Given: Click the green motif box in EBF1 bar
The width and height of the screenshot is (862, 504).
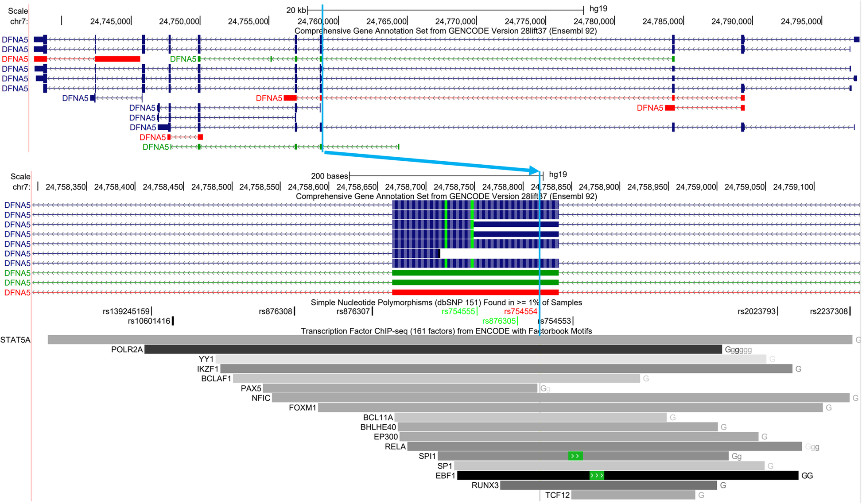Looking at the screenshot, I should pos(597,476).
